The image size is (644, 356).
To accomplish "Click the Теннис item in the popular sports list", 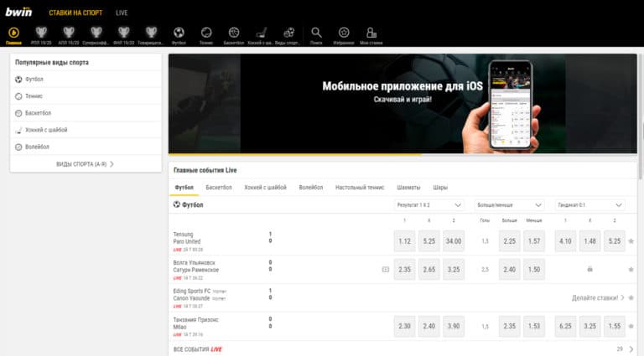I will (x=86, y=96).
